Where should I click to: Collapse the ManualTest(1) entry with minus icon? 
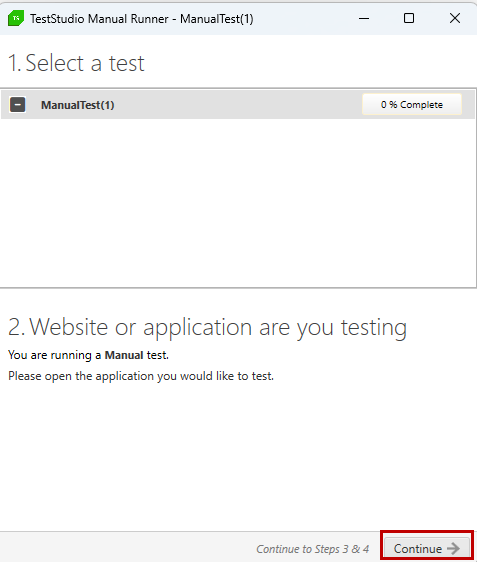[x=17, y=105]
